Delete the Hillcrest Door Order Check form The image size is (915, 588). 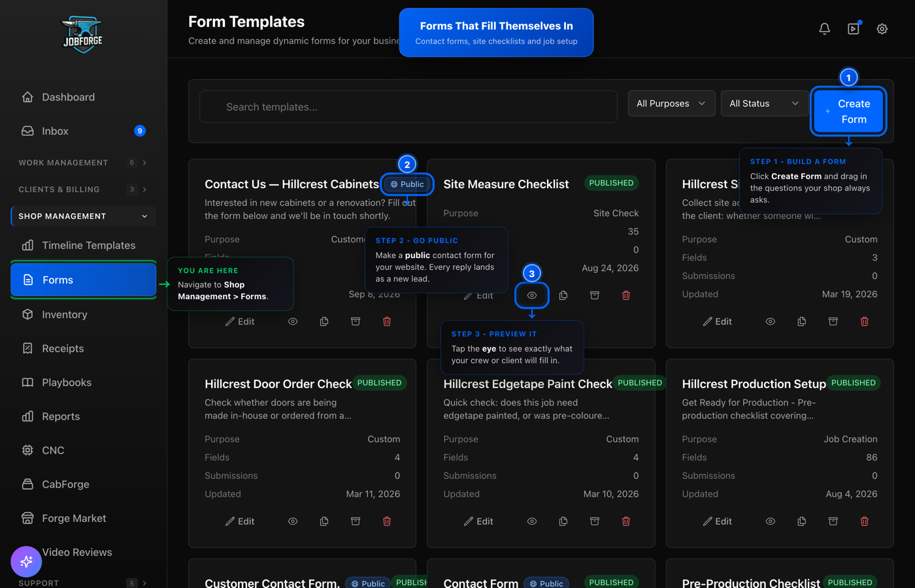387,521
